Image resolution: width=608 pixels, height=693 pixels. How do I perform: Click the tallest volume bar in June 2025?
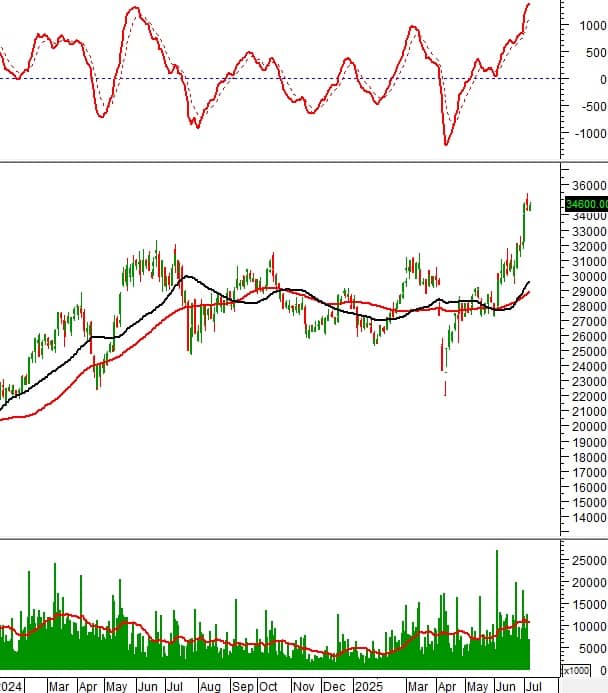pyautogui.click(x=497, y=609)
